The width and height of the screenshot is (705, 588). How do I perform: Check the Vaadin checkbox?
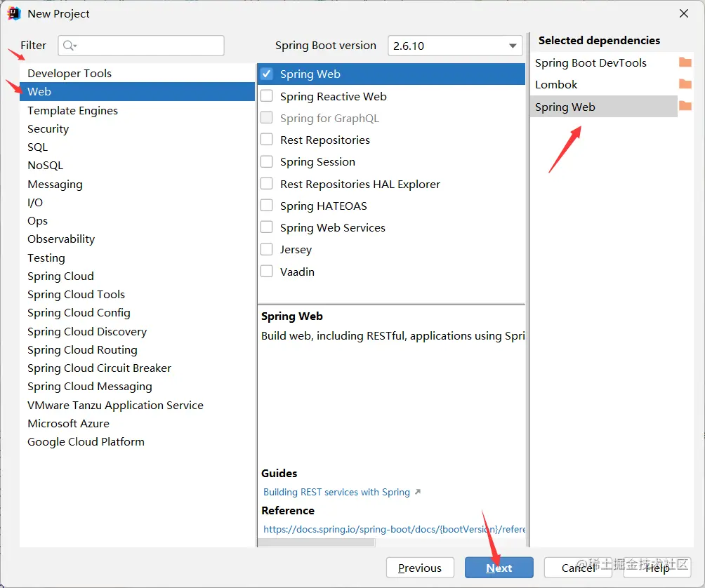click(x=267, y=272)
